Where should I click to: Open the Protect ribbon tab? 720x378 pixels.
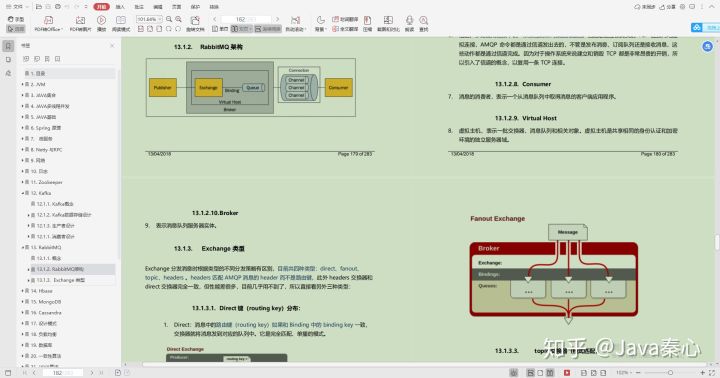[195, 7]
